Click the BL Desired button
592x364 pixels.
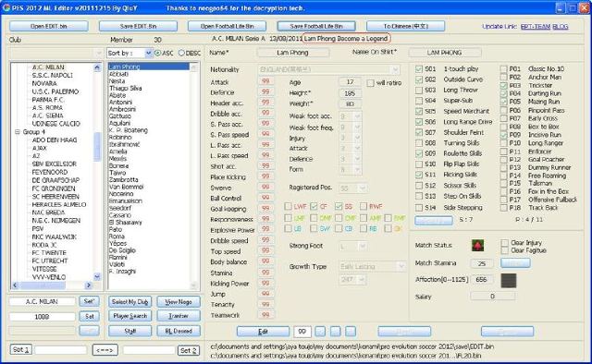[x=179, y=331]
